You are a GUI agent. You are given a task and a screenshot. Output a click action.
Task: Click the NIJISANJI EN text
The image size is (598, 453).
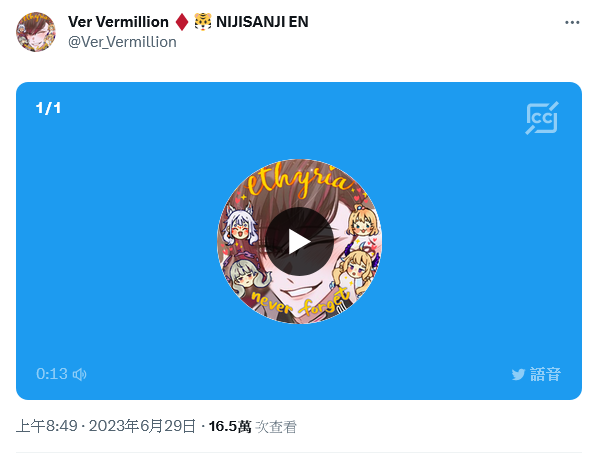[262, 22]
